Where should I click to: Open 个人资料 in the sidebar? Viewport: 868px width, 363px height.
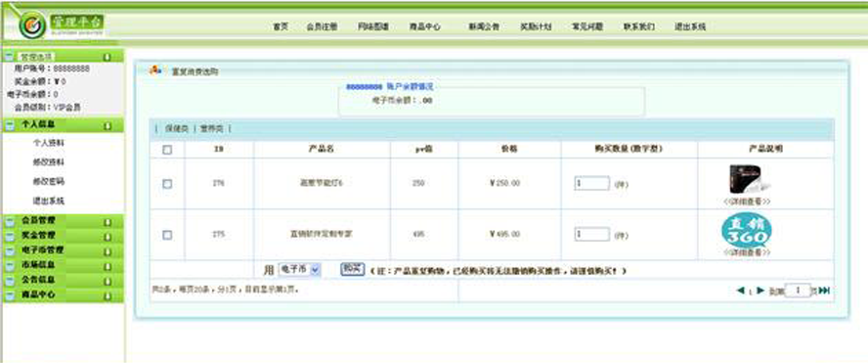tap(49, 143)
